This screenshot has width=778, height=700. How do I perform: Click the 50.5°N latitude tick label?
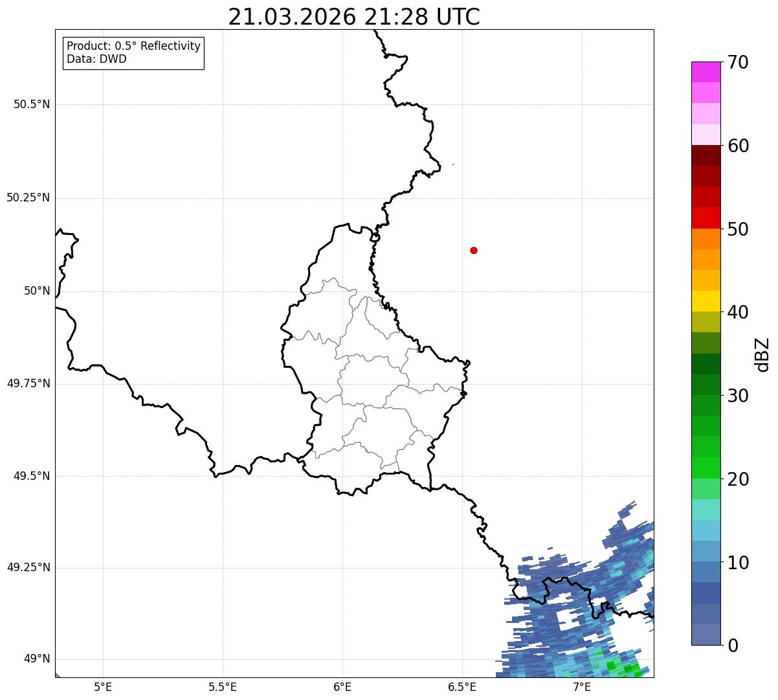tap(32, 104)
